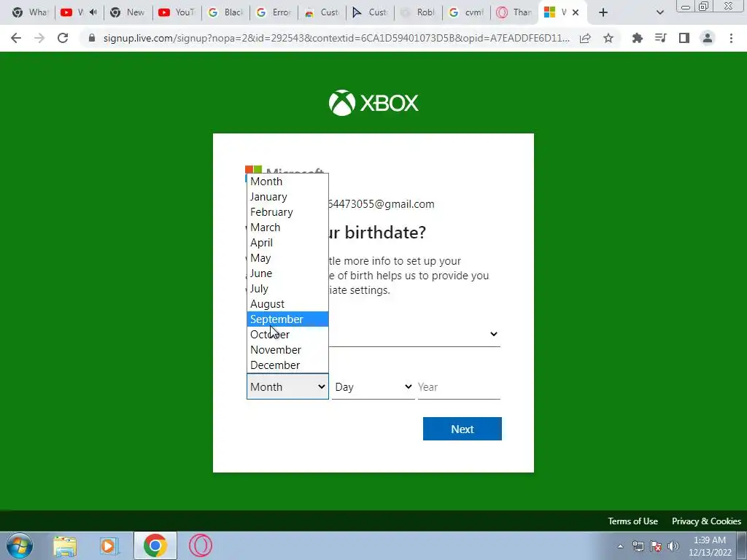This screenshot has height=560, width=747.
Task: Close the active Microsoft signup tab
Action: 576,12
